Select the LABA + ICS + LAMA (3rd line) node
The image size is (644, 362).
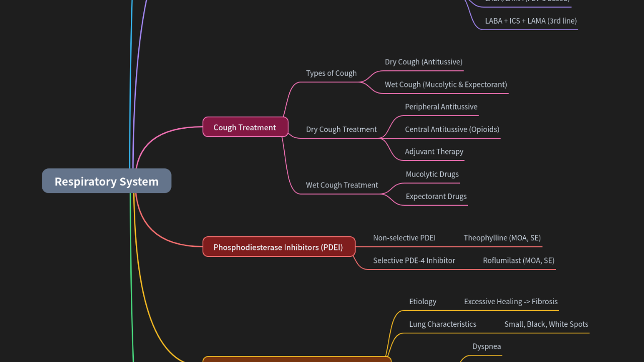530,21
